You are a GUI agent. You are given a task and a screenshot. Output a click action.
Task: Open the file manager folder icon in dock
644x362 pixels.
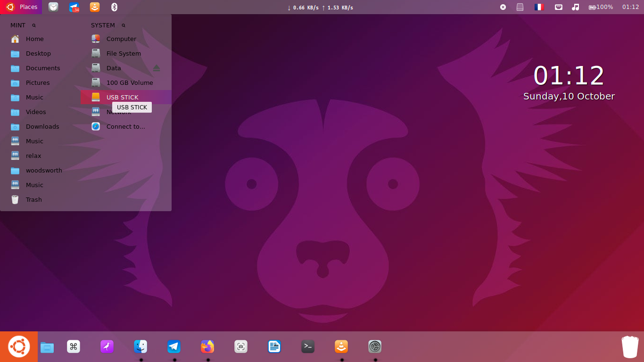[x=47, y=347]
